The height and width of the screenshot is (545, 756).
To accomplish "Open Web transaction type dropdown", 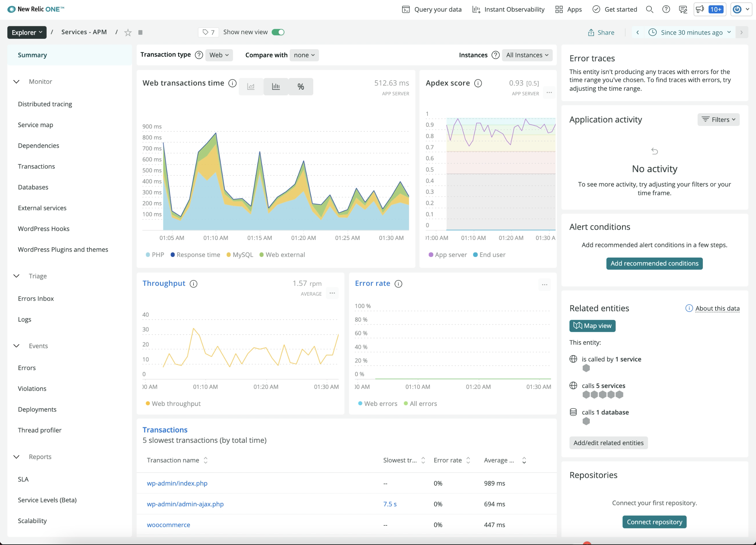I will click(x=219, y=55).
